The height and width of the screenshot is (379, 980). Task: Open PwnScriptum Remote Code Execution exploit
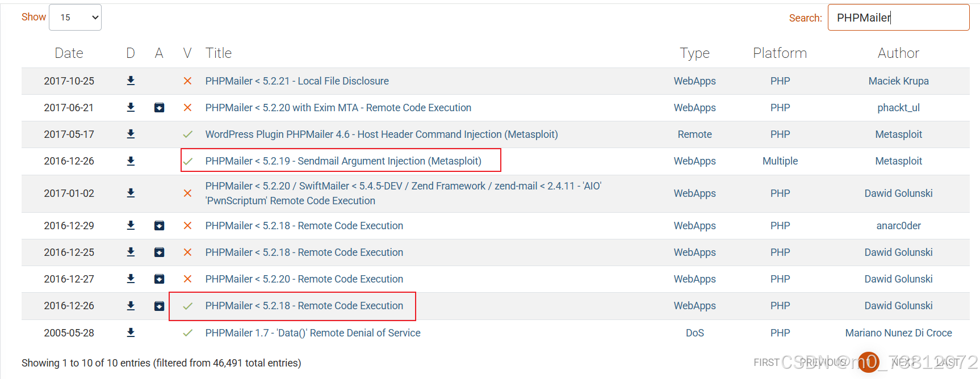pyautogui.click(x=403, y=193)
